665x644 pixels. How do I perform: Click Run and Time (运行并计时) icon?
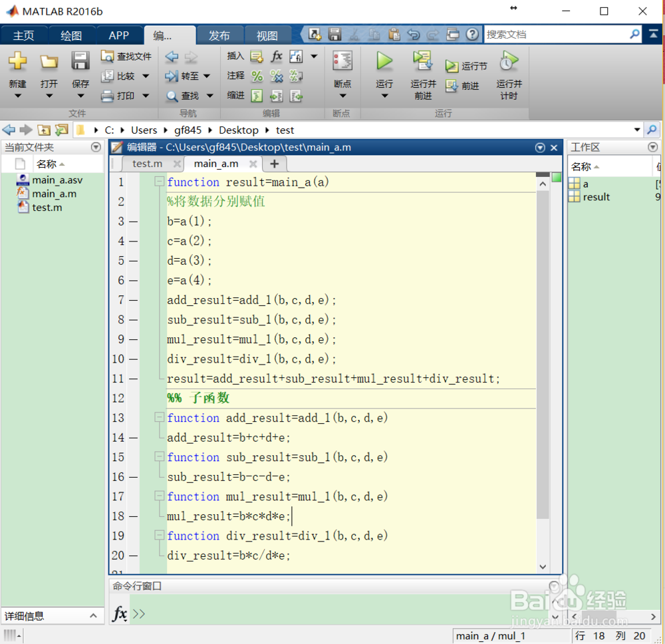pos(509,61)
